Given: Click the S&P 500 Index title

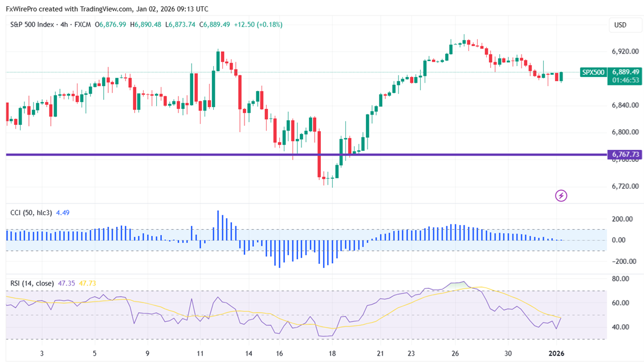Looking at the screenshot, I should point(32,25).
